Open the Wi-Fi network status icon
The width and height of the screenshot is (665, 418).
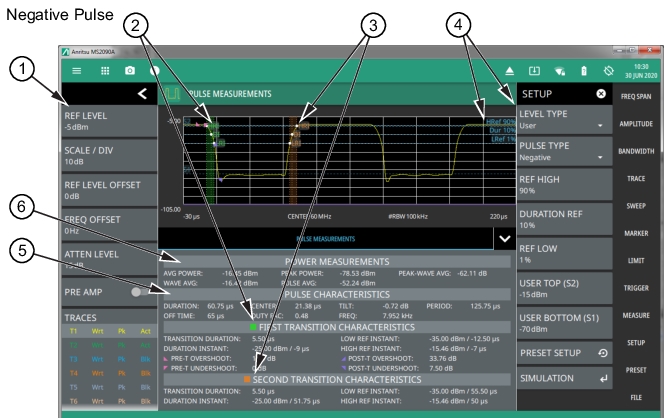[559, 71]
